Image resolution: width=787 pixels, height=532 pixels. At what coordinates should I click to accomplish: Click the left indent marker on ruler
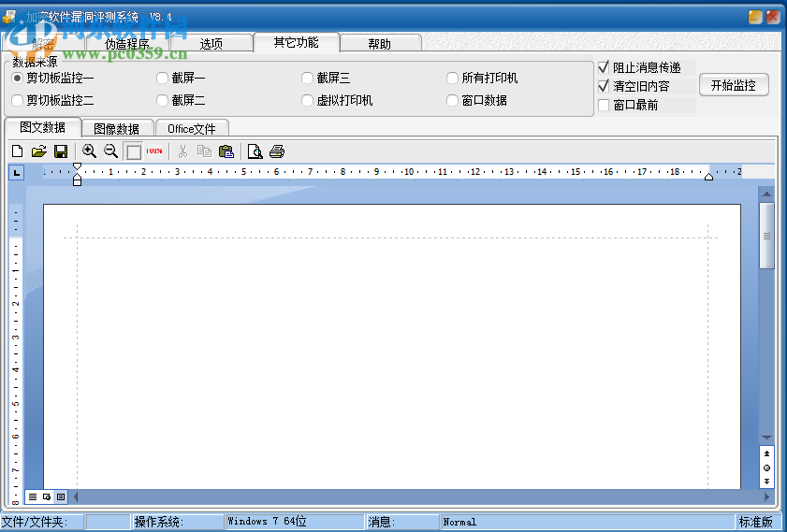tap(77, 181)
